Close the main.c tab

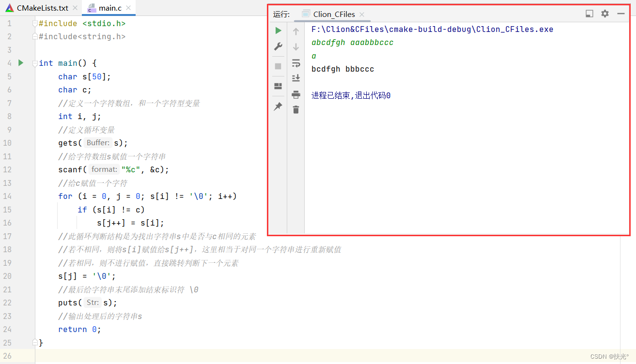(128, 8)
